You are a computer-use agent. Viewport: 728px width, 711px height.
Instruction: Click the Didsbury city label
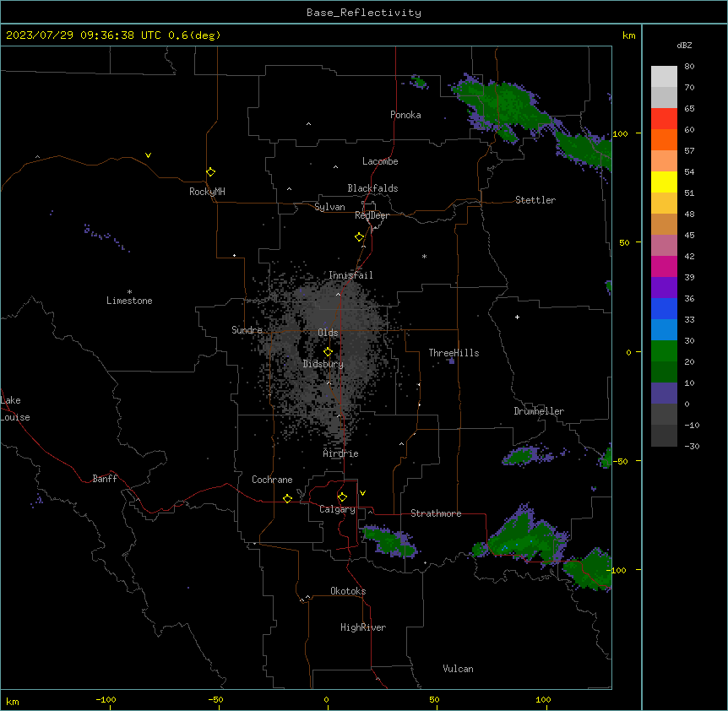323,364
